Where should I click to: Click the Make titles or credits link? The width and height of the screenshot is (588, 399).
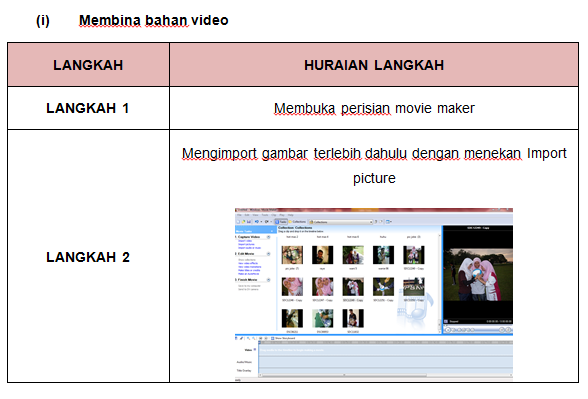[x=249, y=270]
